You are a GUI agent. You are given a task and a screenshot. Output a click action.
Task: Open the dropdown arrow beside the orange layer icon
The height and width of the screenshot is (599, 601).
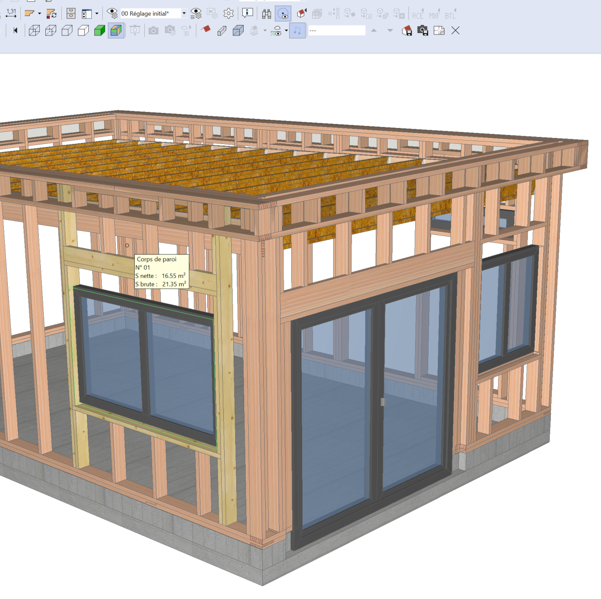pos(39,14)
